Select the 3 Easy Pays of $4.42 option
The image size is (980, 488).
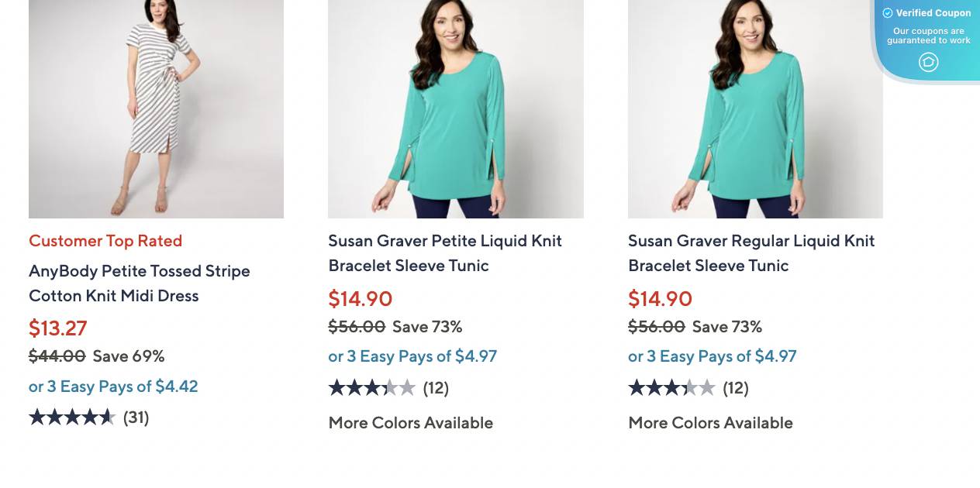pyautogui.click(x=113, y=387)
